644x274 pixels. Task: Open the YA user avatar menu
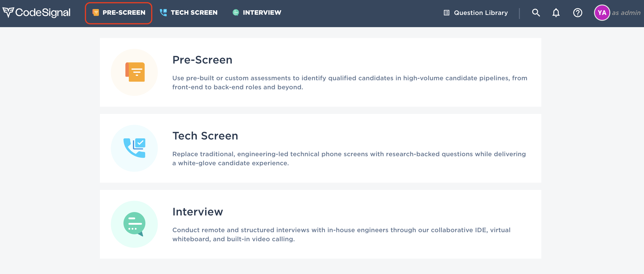602,13
